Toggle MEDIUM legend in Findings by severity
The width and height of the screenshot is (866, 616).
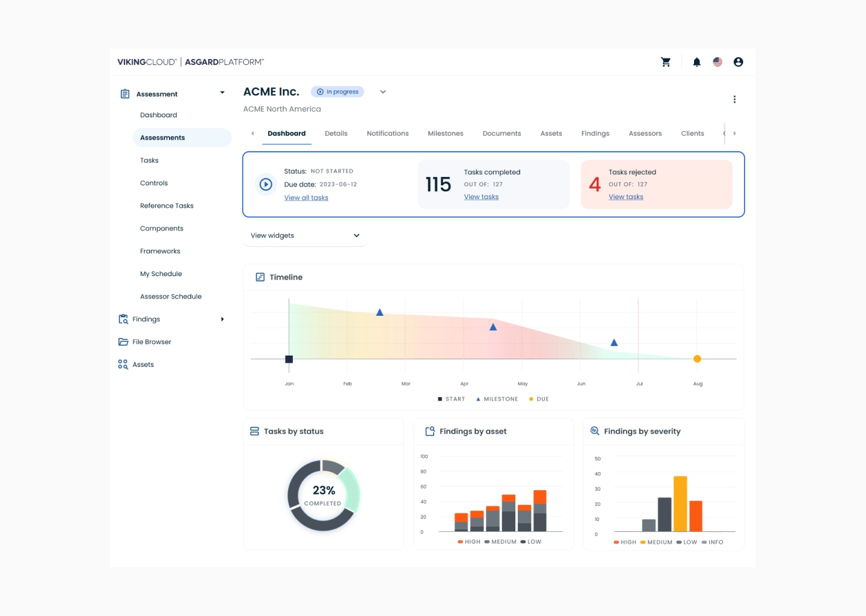[656, 542]
